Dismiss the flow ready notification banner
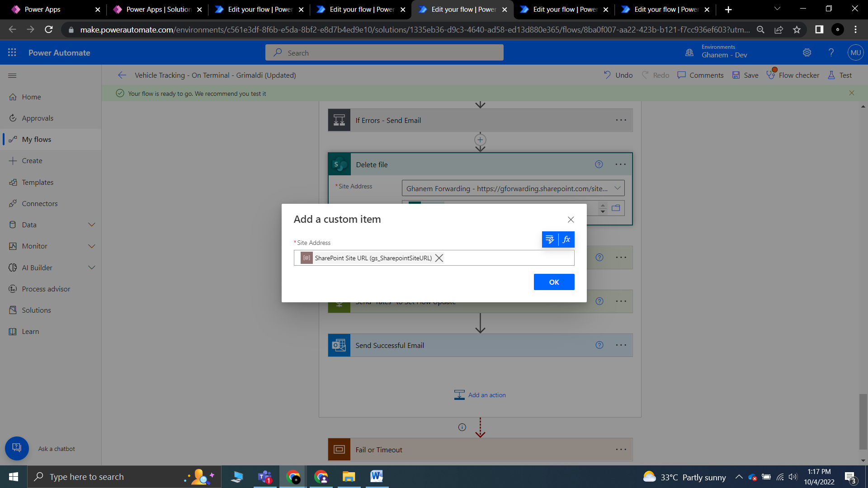This screenshot has width=868, height=488. click(x=852, y=93)
